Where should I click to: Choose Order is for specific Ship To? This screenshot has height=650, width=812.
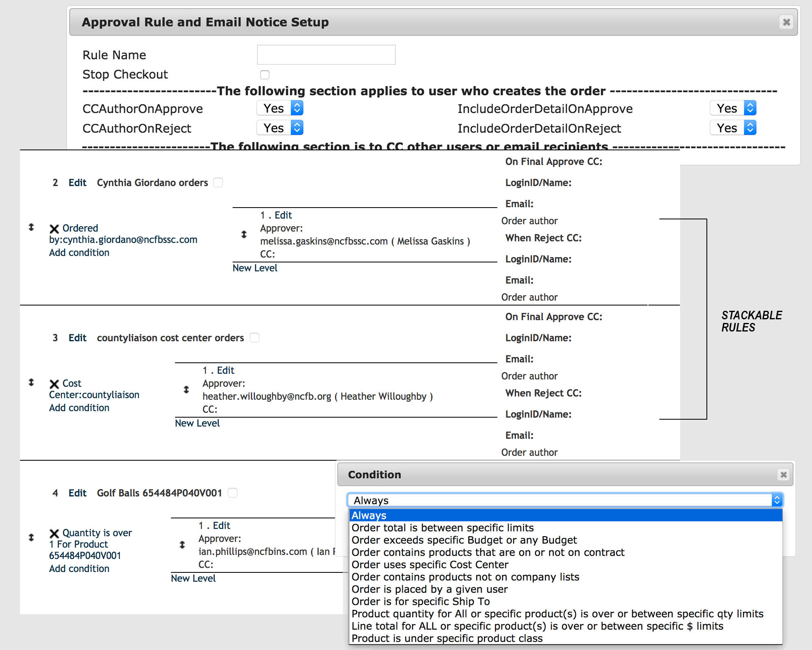click(566, 601)
